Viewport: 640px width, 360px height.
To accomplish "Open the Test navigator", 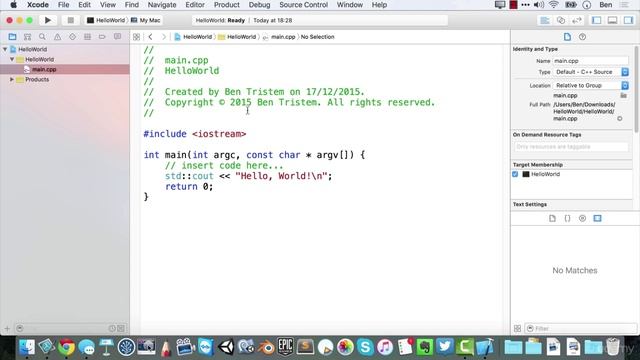I will (x=72, y=37).
